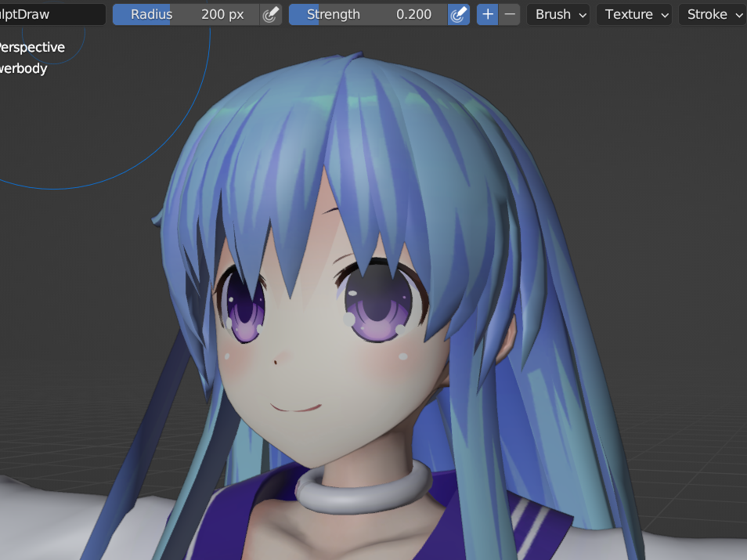This screenshot has width=747, height=560.
Task: Open the Brush dropdown panel
Action: pyautogui.click(x=558, y=14)
